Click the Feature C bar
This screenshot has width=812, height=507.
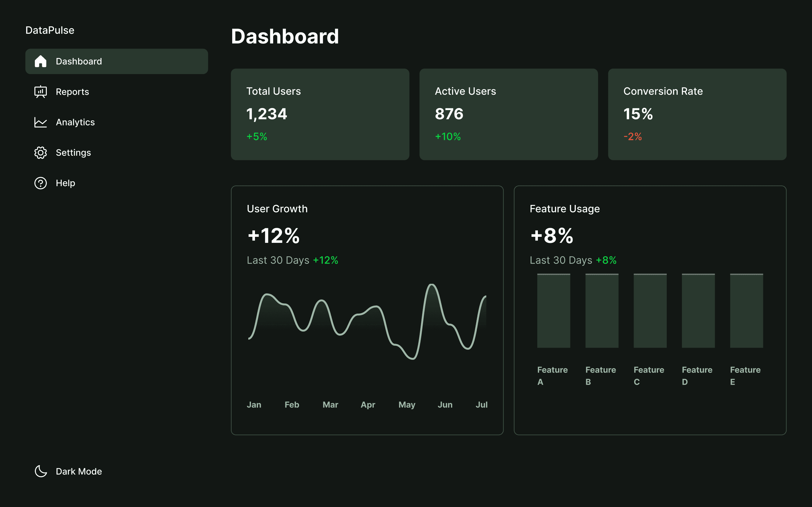click(x=650, y=311)
